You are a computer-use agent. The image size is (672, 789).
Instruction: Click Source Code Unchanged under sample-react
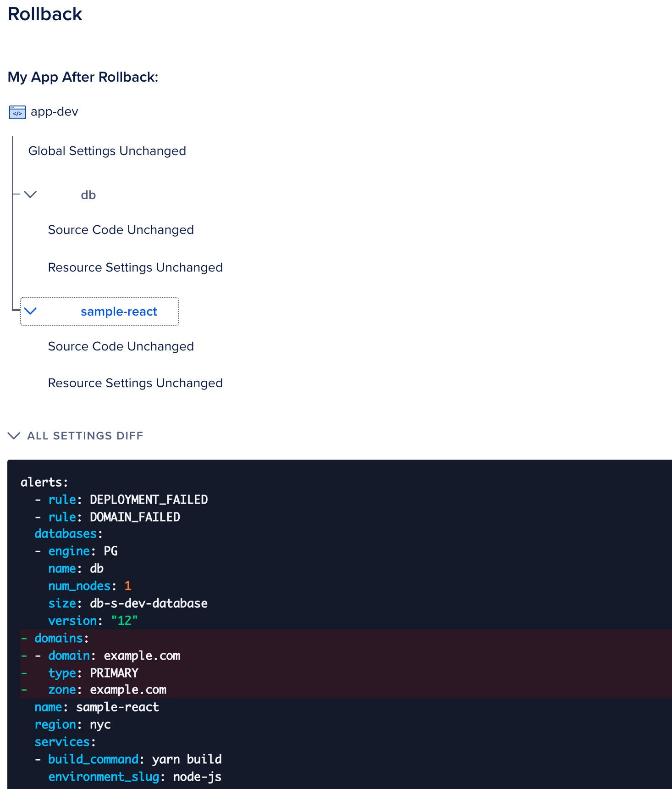(x=121, y=346)
